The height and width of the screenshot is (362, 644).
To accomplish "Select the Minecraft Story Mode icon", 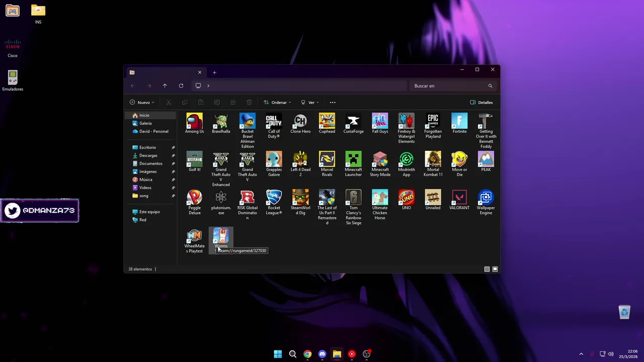I will coord(380,164).
